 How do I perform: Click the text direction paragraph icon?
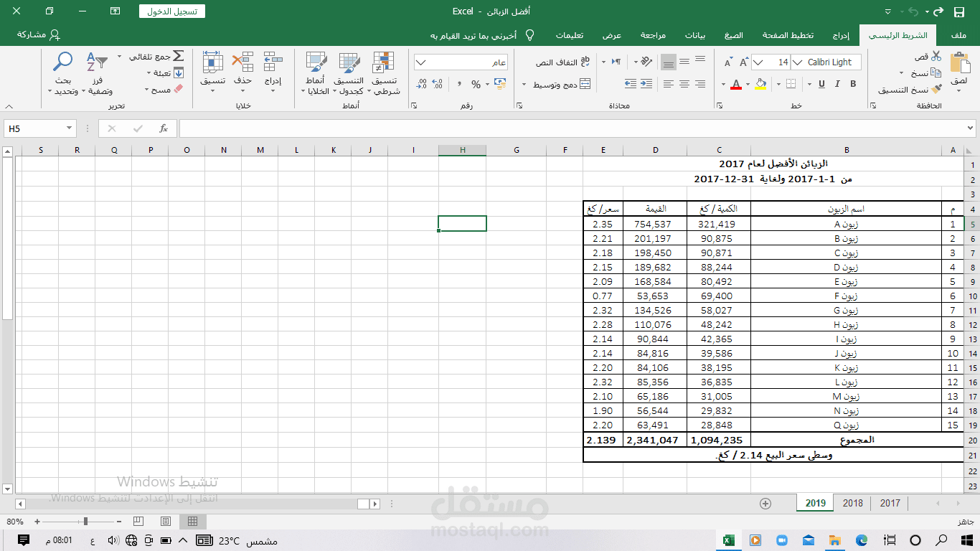[x=616, y=62]
